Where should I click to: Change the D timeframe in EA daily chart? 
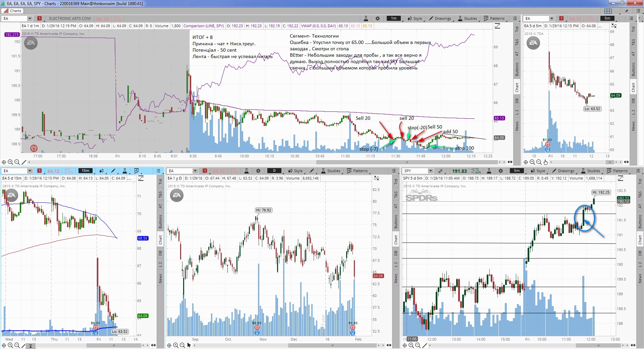point(274,171)
